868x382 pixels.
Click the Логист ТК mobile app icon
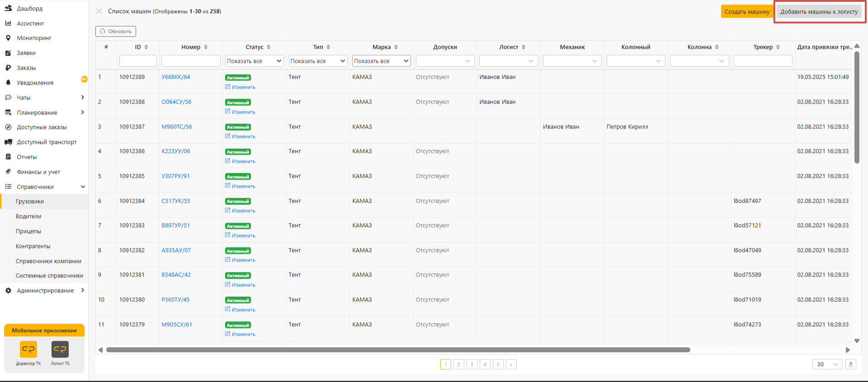(x=60, y=349)
